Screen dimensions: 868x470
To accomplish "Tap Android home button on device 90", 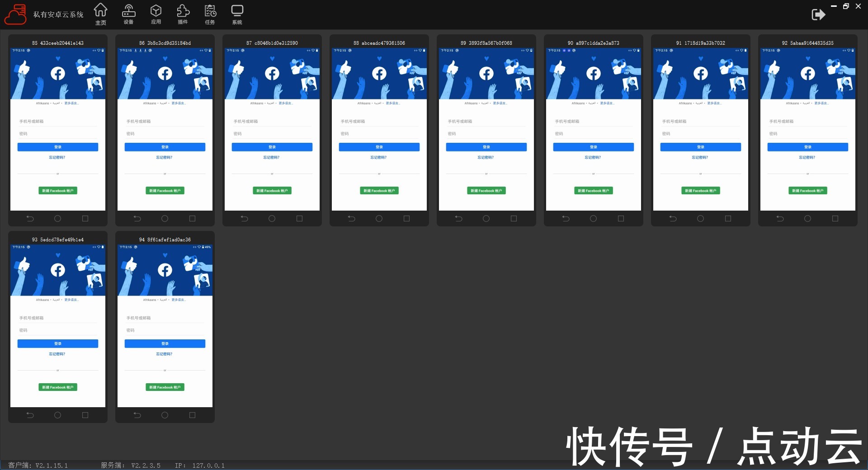I will (593, 219).
